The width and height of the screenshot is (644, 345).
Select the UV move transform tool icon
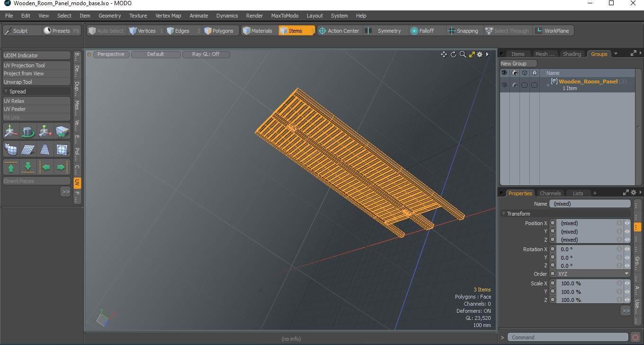[11, 131]
